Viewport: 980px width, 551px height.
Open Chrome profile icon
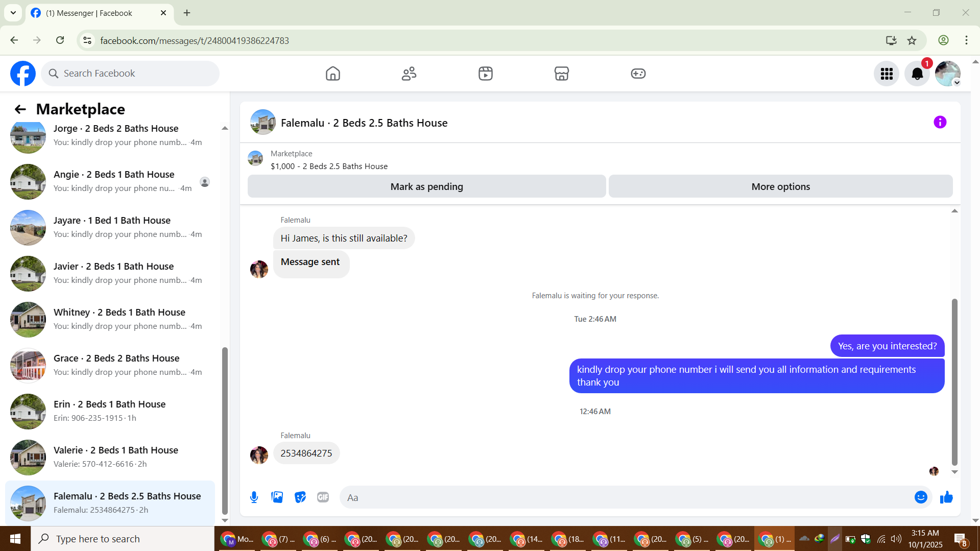coord(943,40)
